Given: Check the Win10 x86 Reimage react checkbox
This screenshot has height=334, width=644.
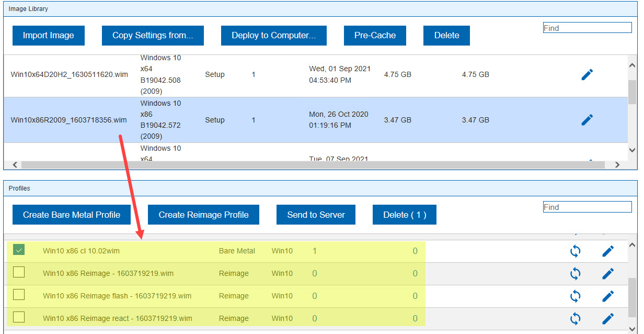Looking at the screenshot, I should pos(19,317).
